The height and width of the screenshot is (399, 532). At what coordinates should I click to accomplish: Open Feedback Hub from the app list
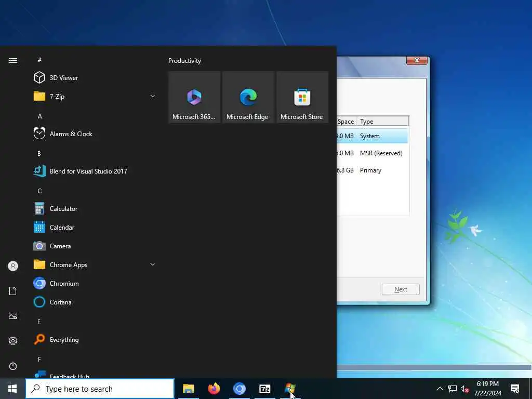click(x=95, y=374)
